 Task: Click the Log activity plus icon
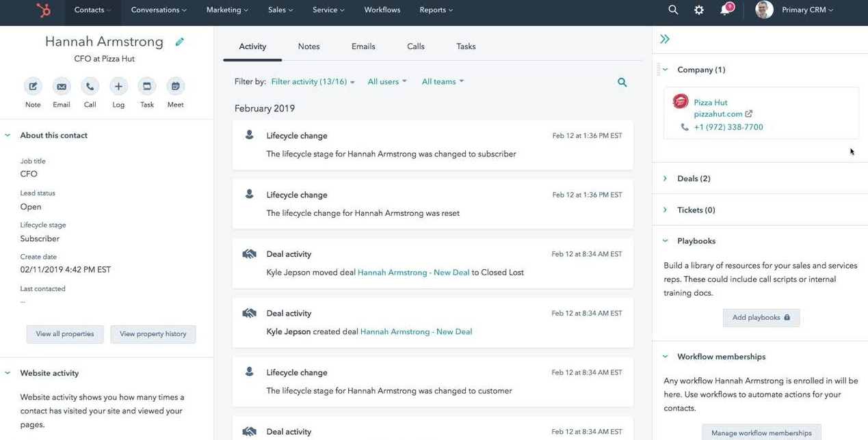118,87
